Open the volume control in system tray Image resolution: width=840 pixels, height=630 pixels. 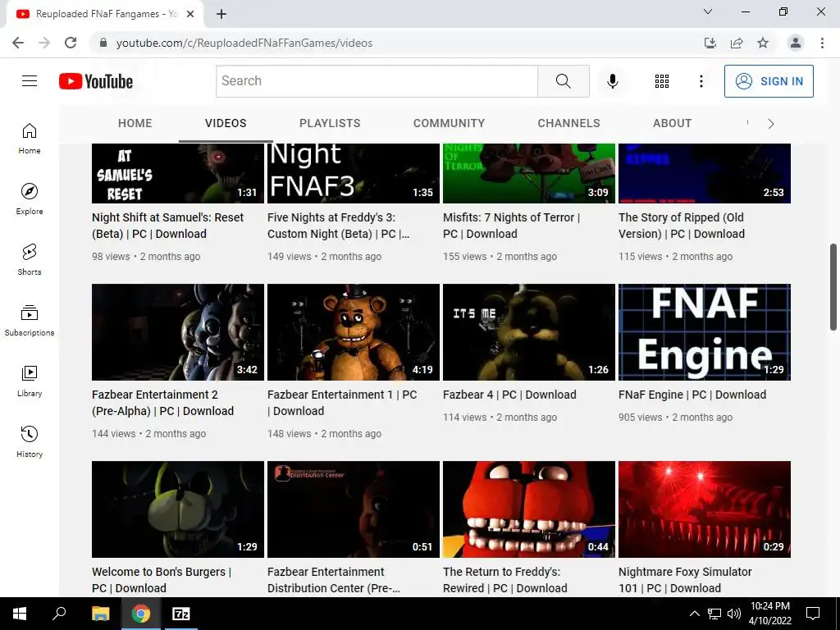tap(734, 614)
